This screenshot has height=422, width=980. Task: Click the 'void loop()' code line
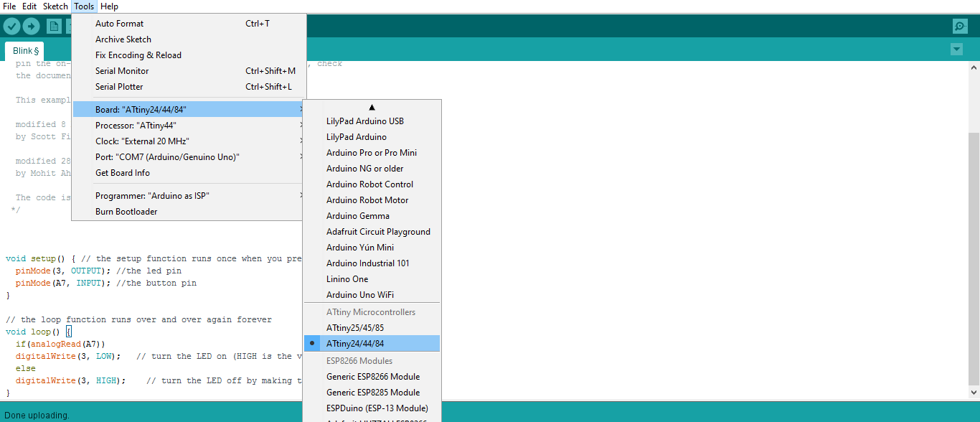point(39,332)
